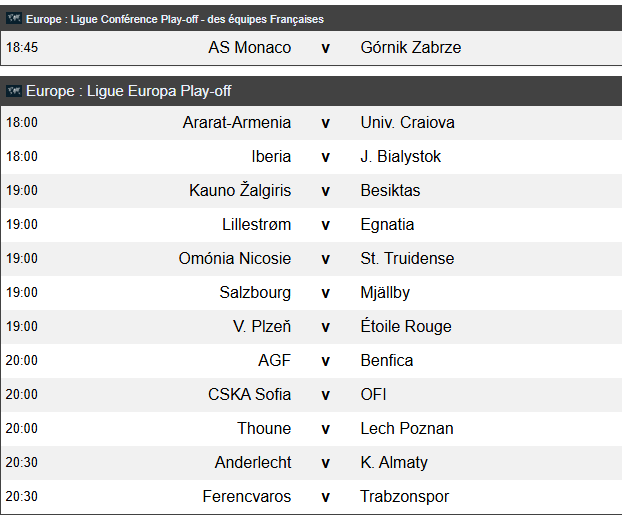The height and width of the screenshot is (515, 622).
Task: Click the Iberia team name
Action: pyautogui.click(x=271, y=156)
